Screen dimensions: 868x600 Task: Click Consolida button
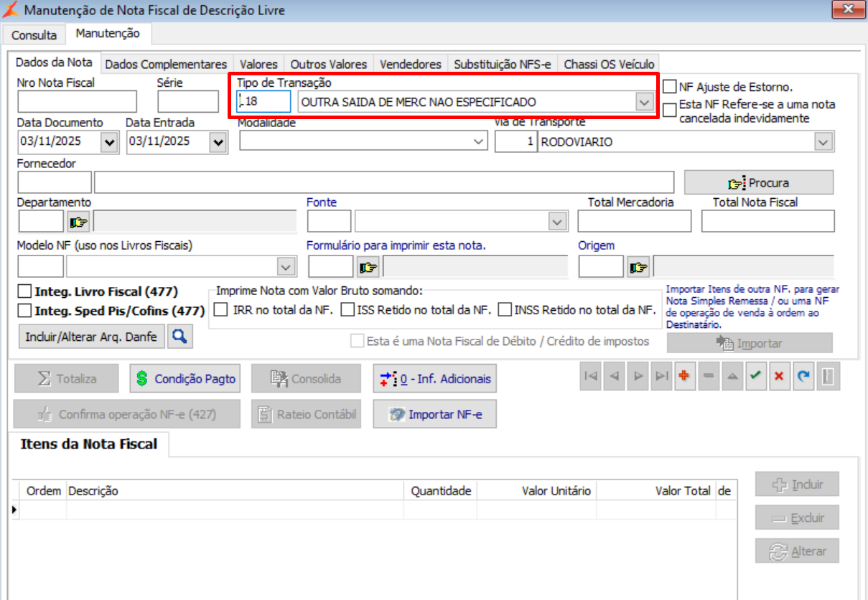[x=306, y=378]
